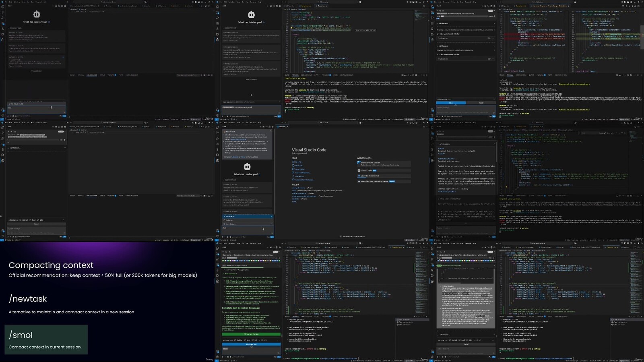This screenshot has height=362, width=644.
Task: Click the Reject button in the diff frame
Action: click(481, 103)
